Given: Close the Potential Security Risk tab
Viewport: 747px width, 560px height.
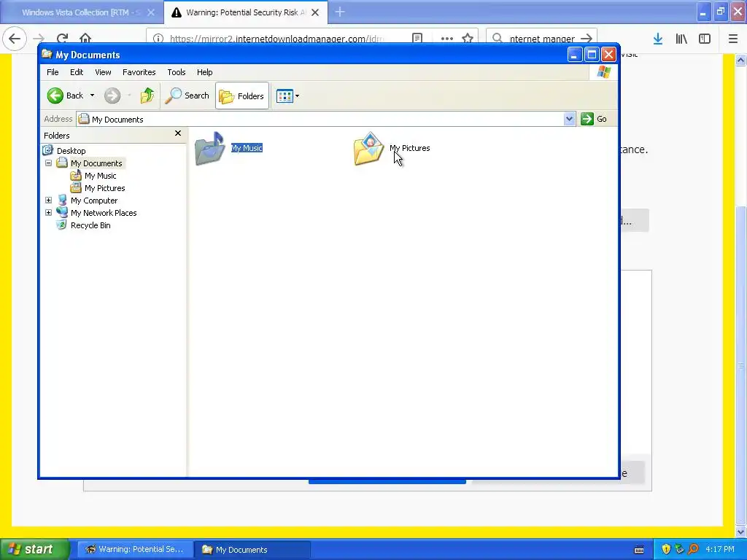Looking at the screenshot, I should pos(315,12).
